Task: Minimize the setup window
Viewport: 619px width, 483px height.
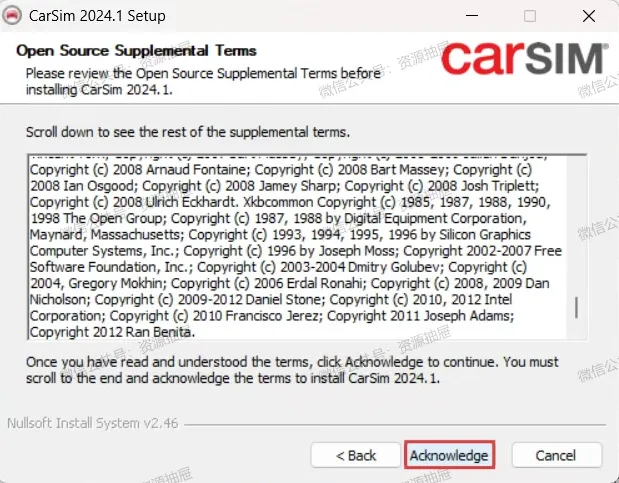Action: (472, 16)
